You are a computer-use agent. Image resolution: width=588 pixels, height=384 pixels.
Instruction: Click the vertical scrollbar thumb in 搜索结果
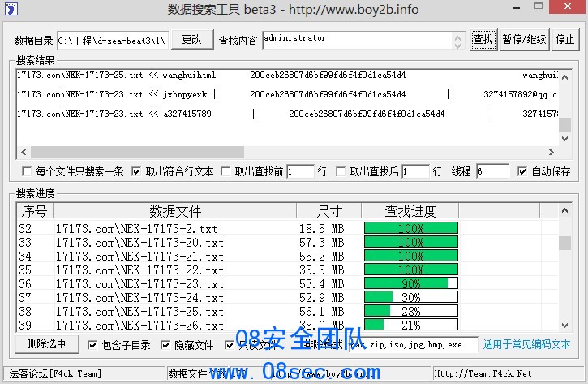tap(565, 124)
